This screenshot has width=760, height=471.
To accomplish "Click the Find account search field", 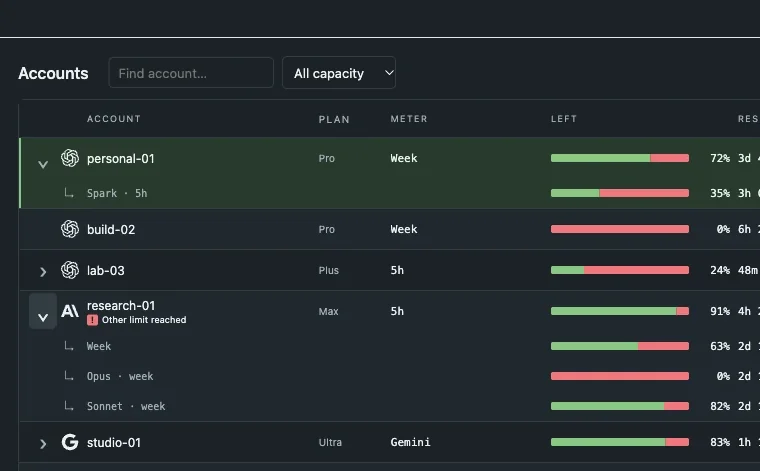I will [x=191, y=73].
